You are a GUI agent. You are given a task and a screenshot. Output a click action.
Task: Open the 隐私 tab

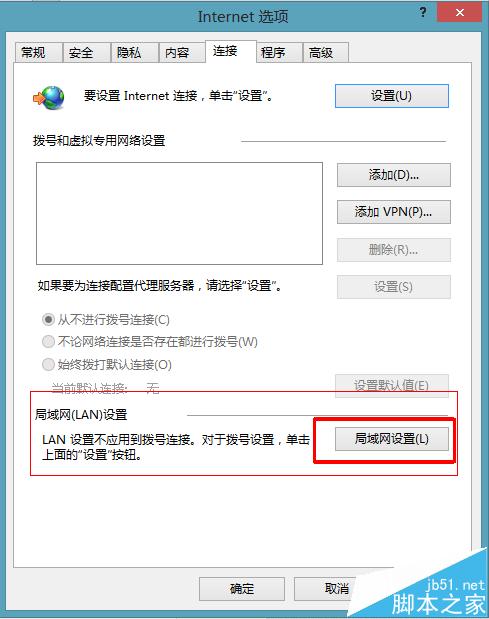(135, 53)
